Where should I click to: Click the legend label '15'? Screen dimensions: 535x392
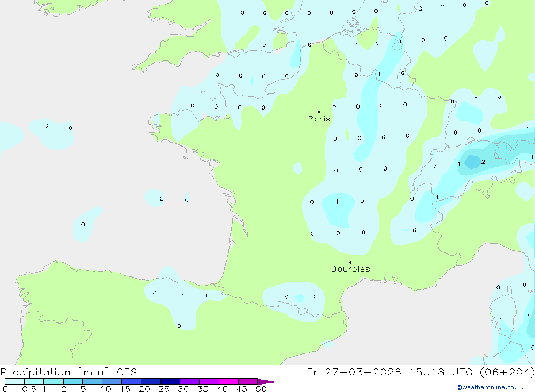[x=125, y=389]
